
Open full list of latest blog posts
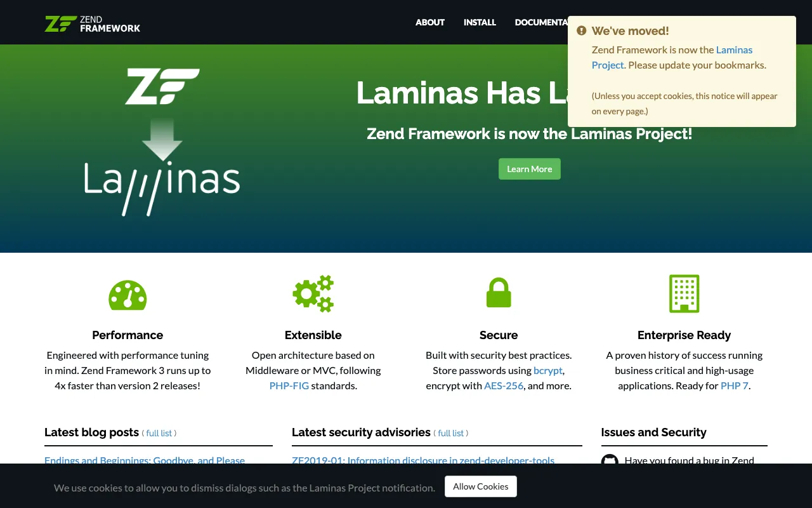[x=159, y=433]
